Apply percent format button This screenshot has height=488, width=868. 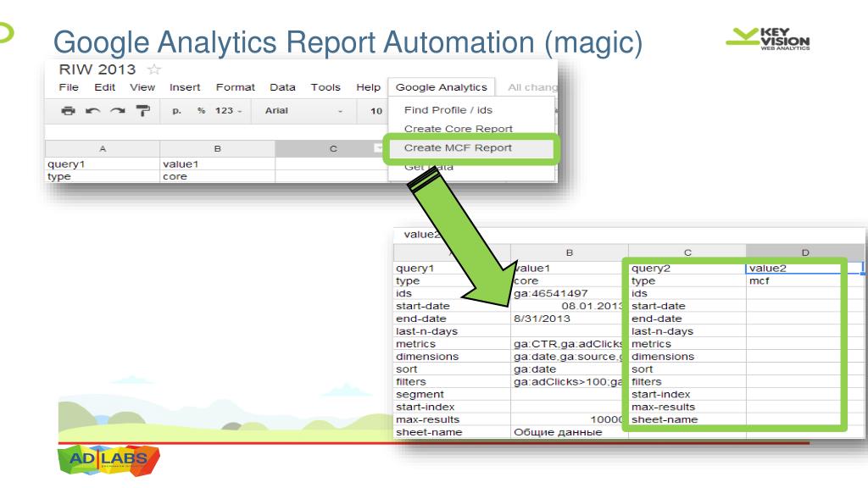pos(202,111)
